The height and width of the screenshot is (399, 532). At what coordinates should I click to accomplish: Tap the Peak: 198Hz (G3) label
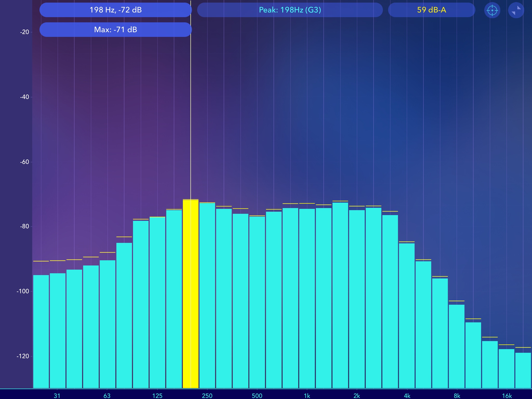[290, 10]
